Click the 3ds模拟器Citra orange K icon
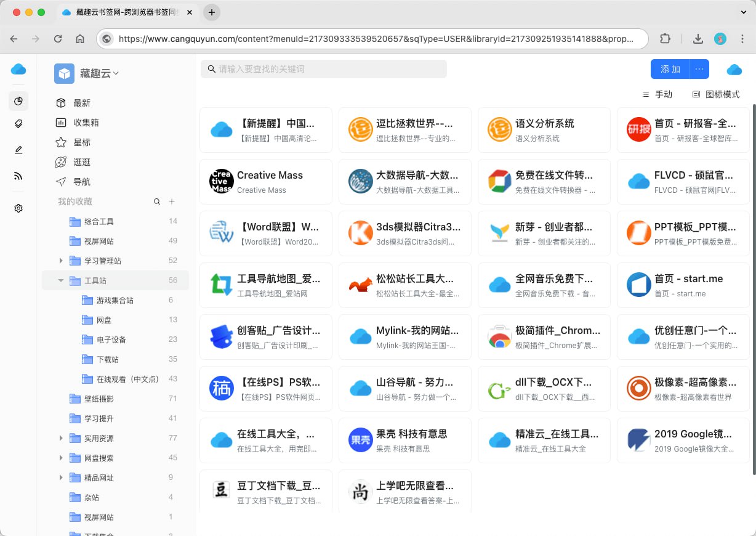The image size is (756, 536). (361, 233)
